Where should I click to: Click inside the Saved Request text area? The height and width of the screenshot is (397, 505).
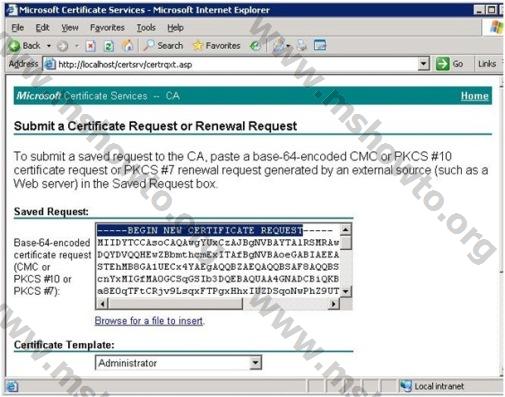coord(218,260)
